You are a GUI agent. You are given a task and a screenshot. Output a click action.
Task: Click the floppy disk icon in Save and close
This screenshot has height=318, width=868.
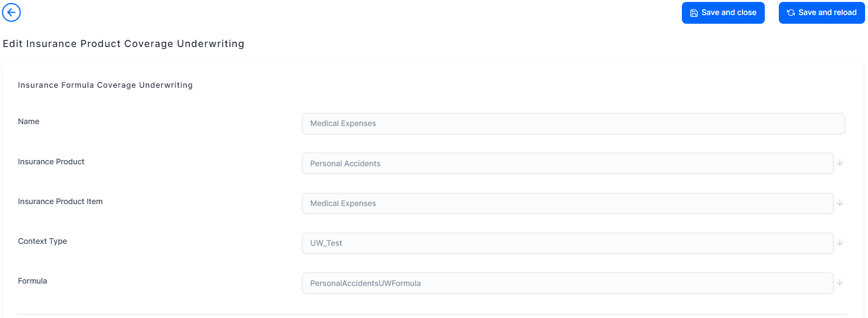tap(694, 13)
